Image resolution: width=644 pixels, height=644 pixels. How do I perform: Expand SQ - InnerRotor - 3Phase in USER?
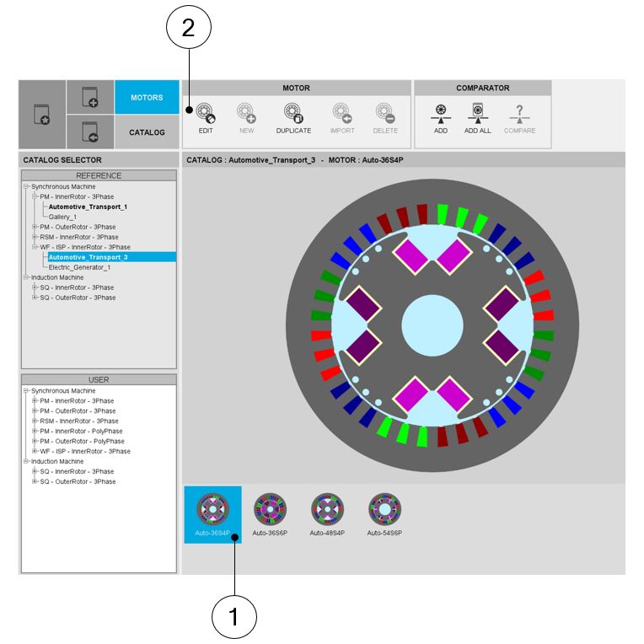[x=35, y=471]
